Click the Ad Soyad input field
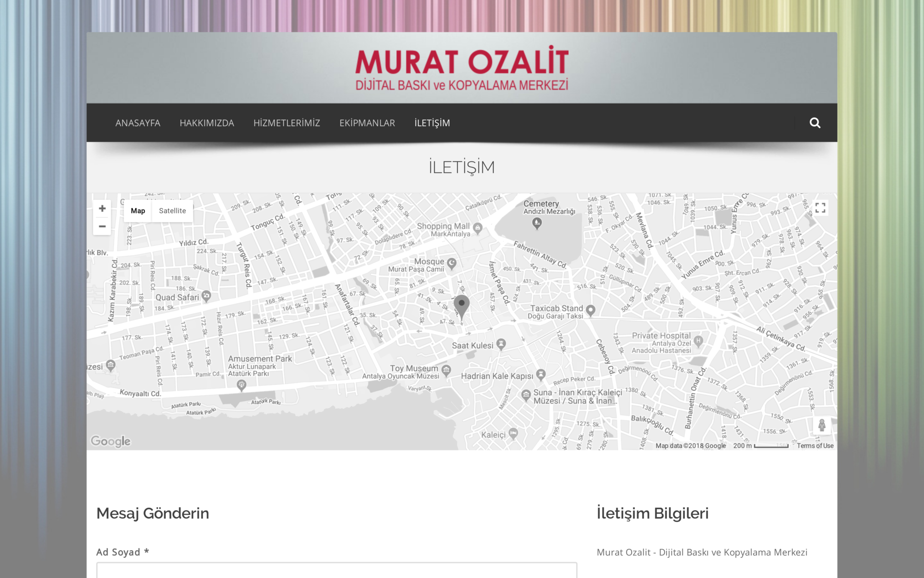The image size is (924, 578). 336,570
